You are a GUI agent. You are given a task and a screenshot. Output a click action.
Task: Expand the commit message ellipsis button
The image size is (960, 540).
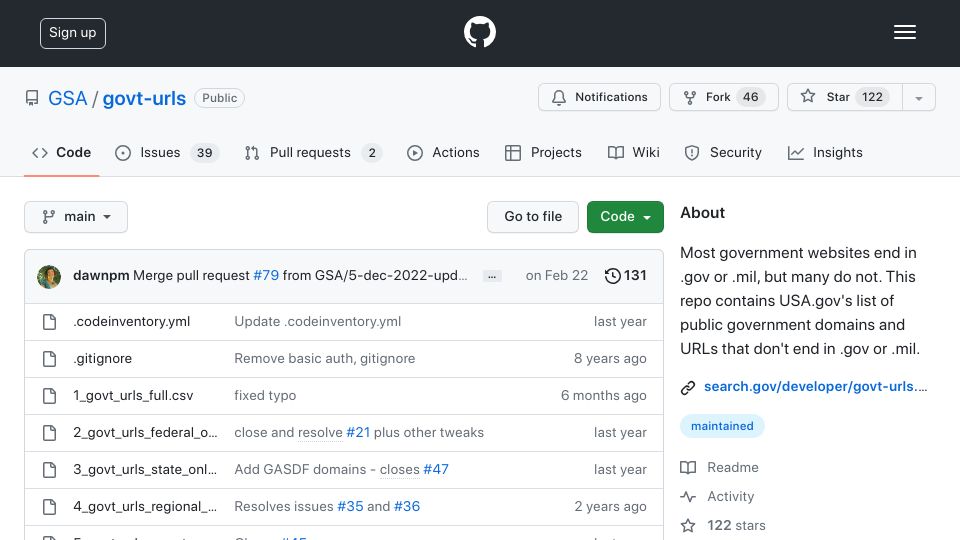pos(492,277)
